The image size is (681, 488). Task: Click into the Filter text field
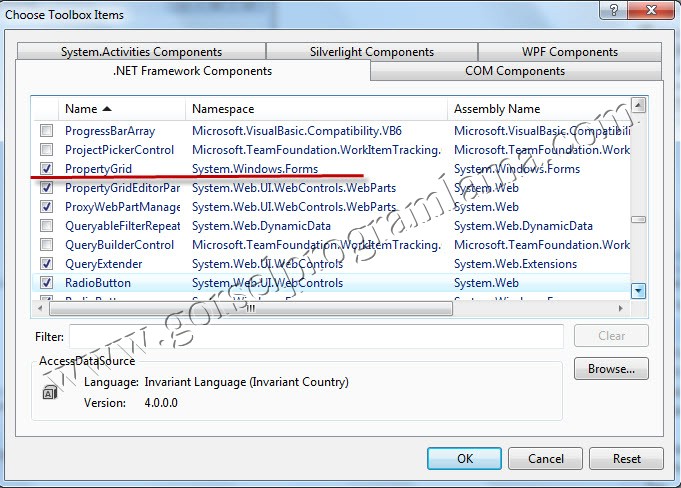coord(315,336)
